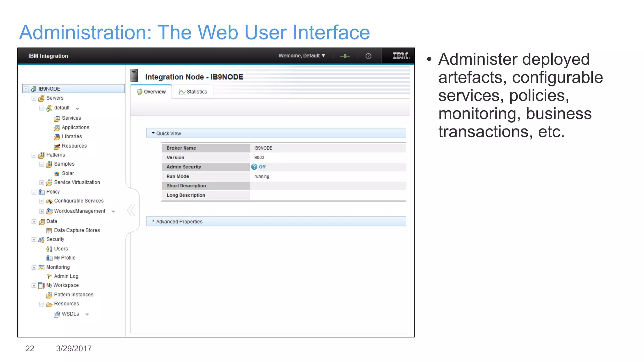Open the Welcome, Default user menu
Viewport: 644px width, 362px height.
pyautogui.click(x=302, y=56)
